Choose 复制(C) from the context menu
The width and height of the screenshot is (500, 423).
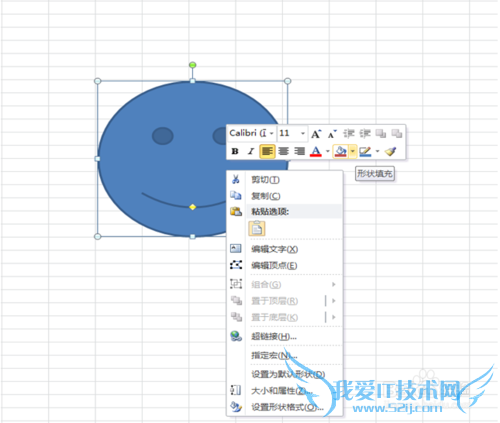pos(284,196)
